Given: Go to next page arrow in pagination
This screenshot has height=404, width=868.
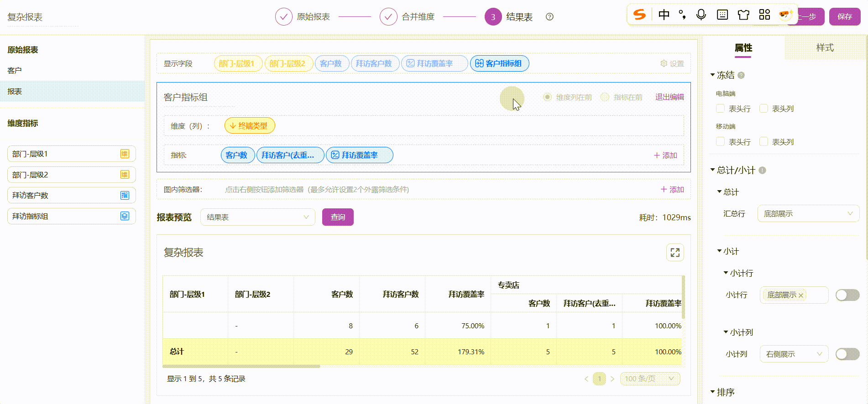Looking at the screenshot, I should pyautogui.click(x=612, y=379).
